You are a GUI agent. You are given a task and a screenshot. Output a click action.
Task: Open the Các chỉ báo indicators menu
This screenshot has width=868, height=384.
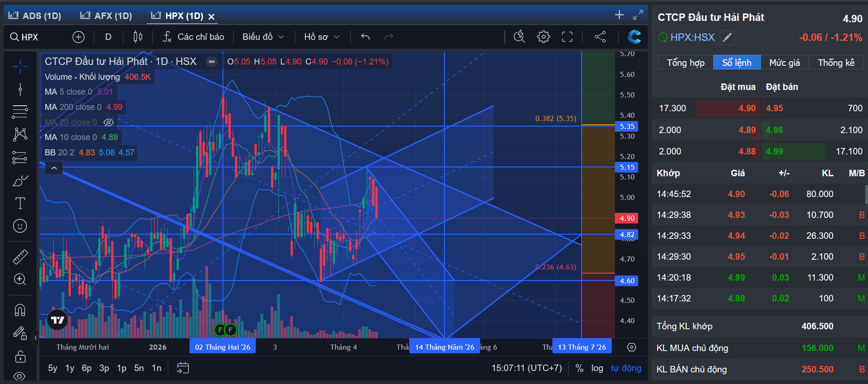(x=194, y=37)
